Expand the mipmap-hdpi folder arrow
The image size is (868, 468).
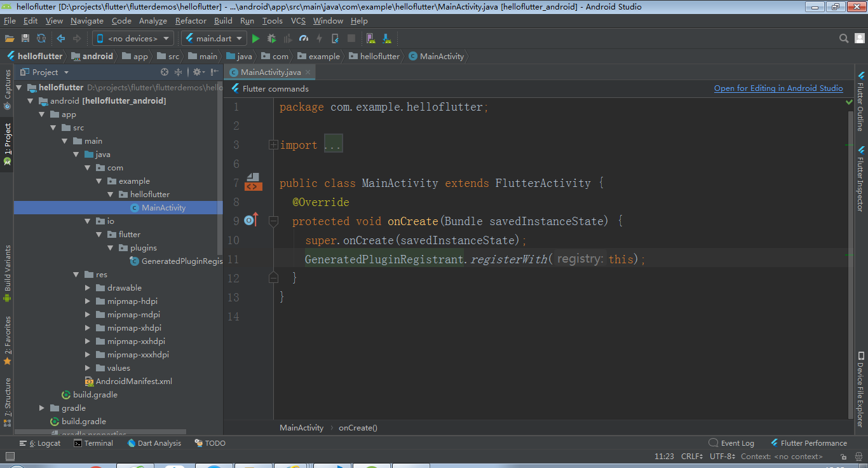tap(88, 301)
